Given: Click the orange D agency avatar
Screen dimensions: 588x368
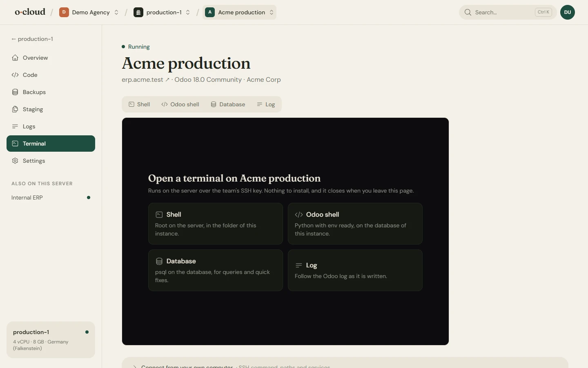Looking at the screenshot, I should tap(64, 12).
